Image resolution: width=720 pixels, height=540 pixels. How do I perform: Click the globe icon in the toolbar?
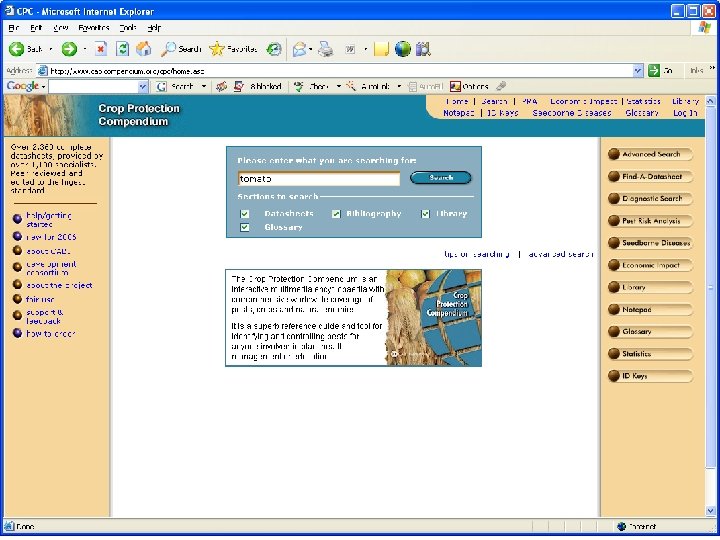tap(403, 49)
